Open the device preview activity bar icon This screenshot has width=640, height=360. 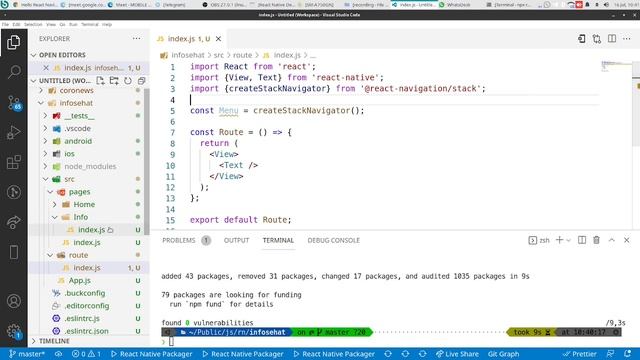[13, 252]
